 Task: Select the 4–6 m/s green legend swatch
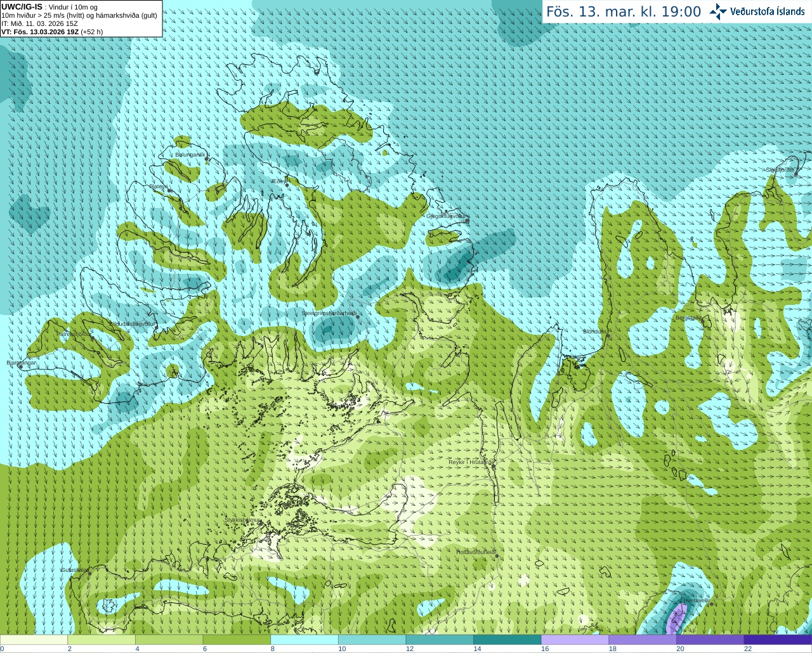[x=169, y=640]
